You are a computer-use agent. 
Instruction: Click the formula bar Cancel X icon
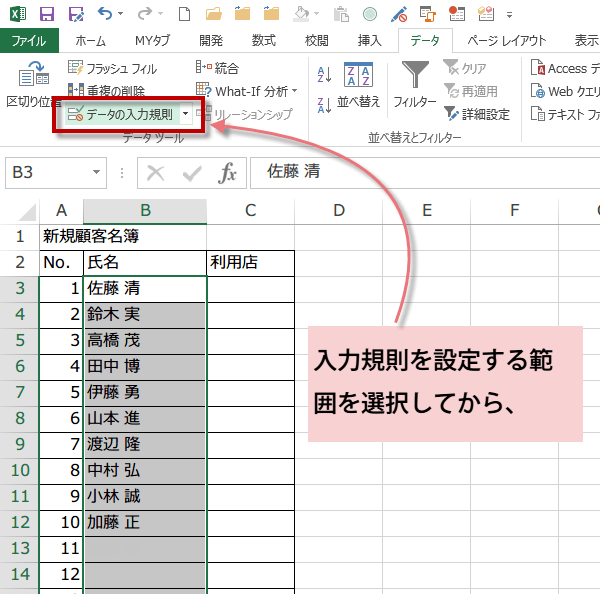pos(156,173)
